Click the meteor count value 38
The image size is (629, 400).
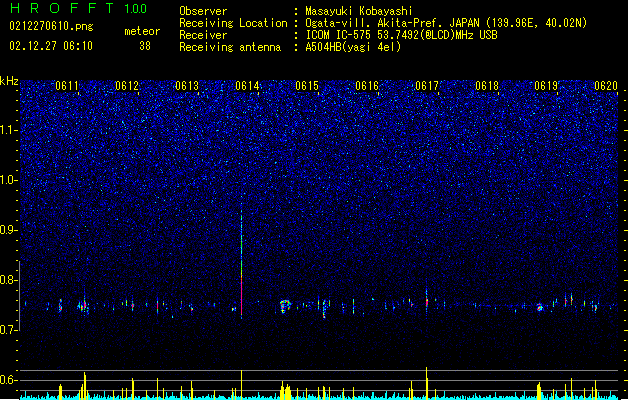145,46
